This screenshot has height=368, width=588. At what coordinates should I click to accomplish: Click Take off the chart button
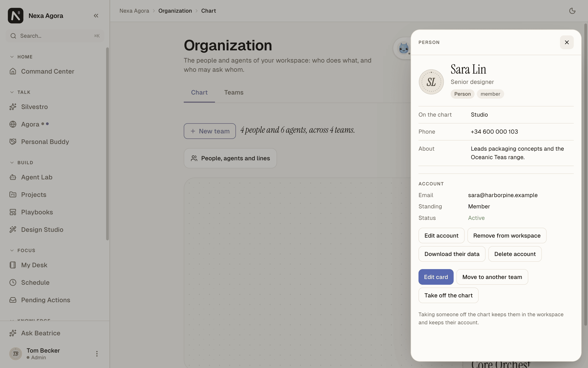[448, 296]
